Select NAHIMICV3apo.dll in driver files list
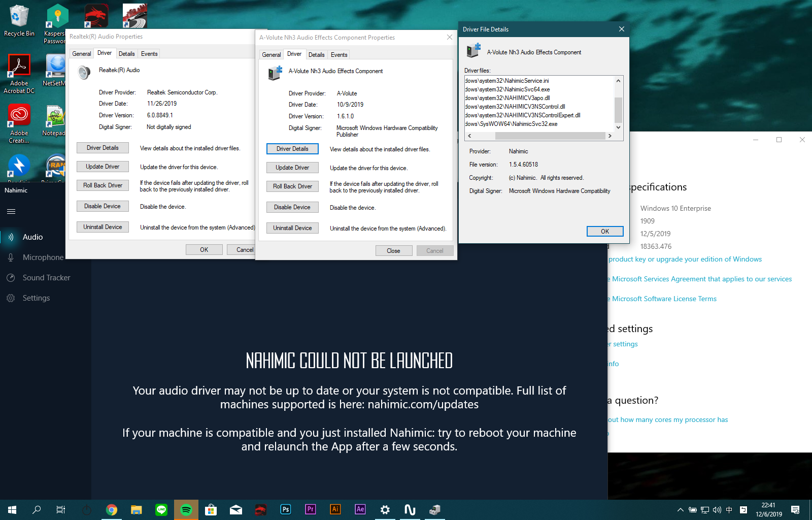The image size is (812, 520). coord(507,98)
